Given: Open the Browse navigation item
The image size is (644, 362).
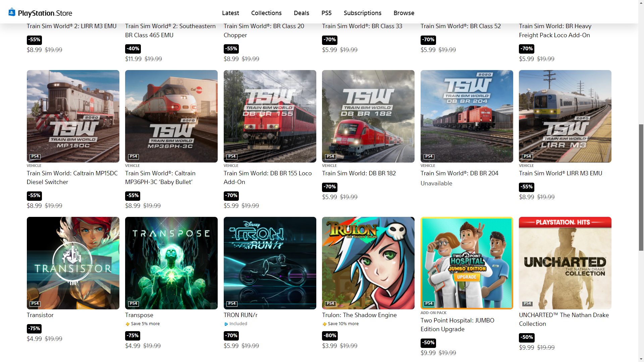Looking at the screenshot, I should pyautogui.click(x=404, y=13).
